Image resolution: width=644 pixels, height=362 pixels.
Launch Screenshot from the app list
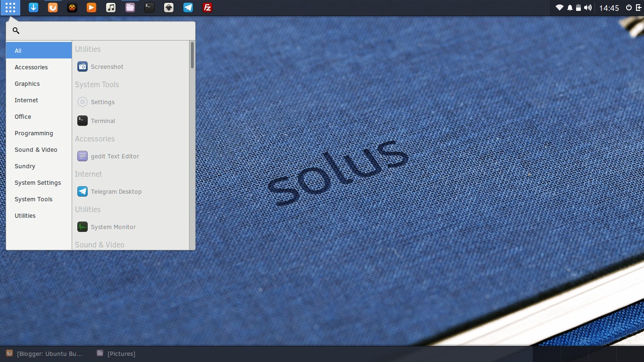(x=131, y=66)
